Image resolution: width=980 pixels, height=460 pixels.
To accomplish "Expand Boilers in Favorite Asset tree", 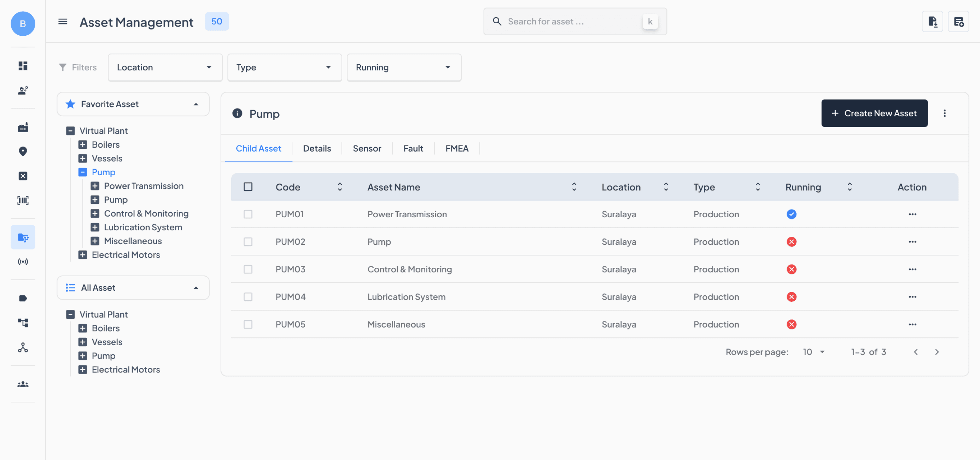I will pyautogui.click(x=83, y=145).
